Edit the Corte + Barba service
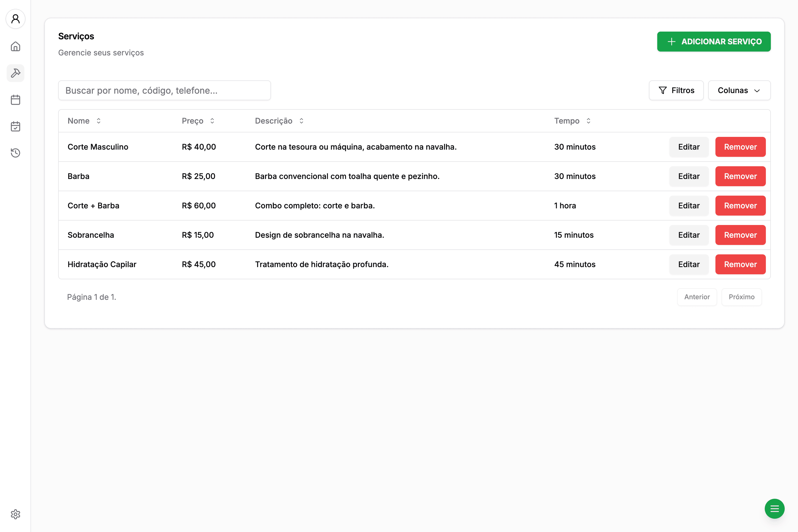 [x=689, y=206]
